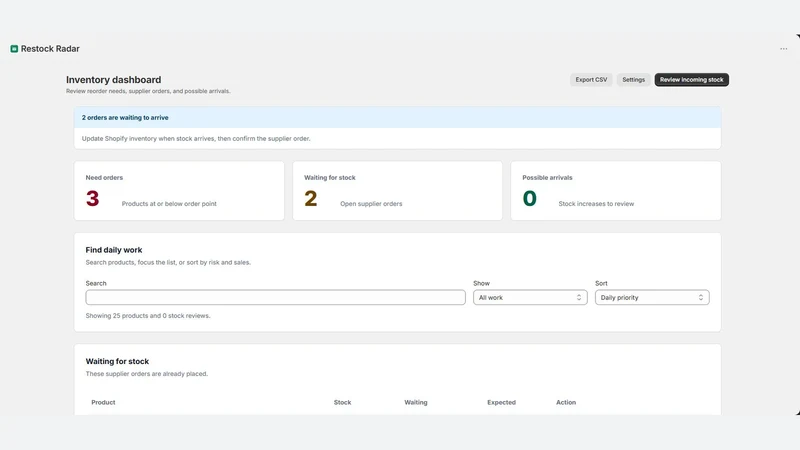Click the '2 orders are waiting to arrive' banner
Image resolution: width=800 pixels, height=450 pixels.
[397, 117]
